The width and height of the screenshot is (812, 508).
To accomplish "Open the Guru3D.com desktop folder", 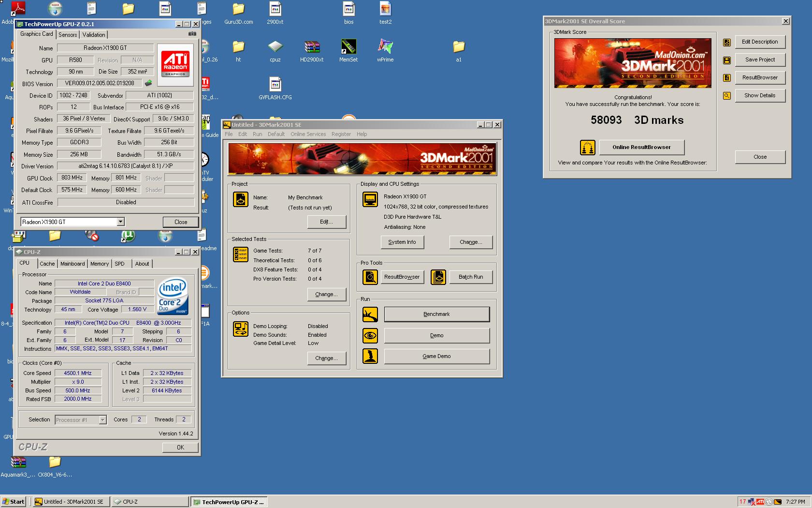I will [x=238, y=14].
